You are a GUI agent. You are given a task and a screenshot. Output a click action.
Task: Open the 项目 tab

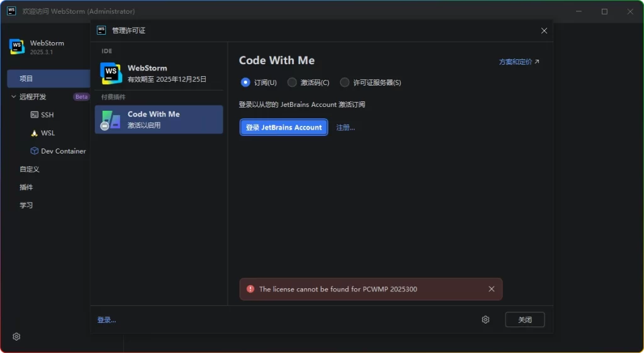click(48, 79)
